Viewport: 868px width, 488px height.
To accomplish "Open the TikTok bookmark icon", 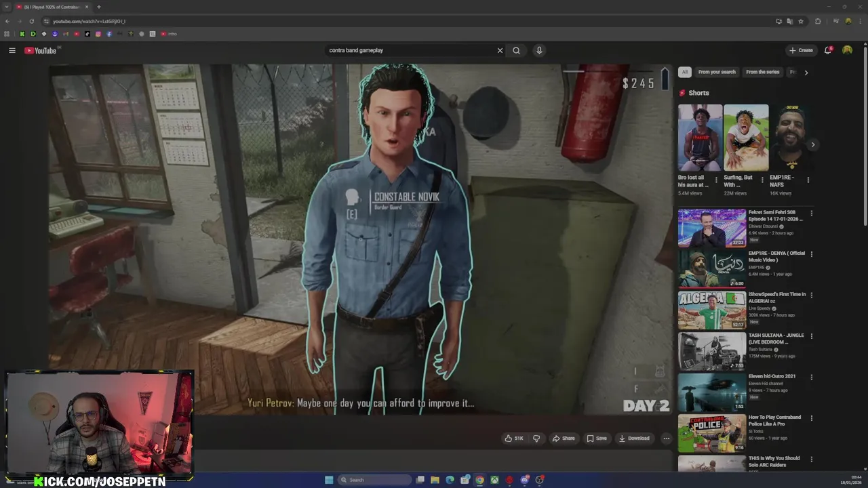I will pyautogui.click(x=87, y=34).
